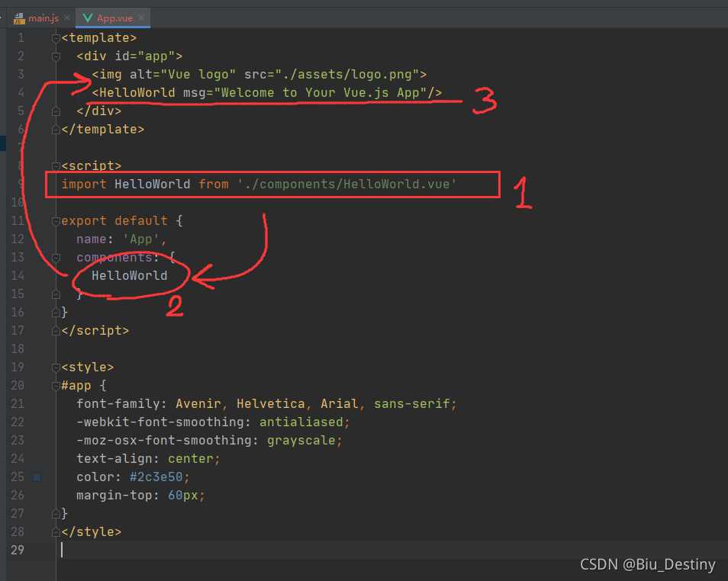Viewport: 728px width, 581px height.
Task: Click fold marker at closing </template> line
Action: click(x=56, y=130)
